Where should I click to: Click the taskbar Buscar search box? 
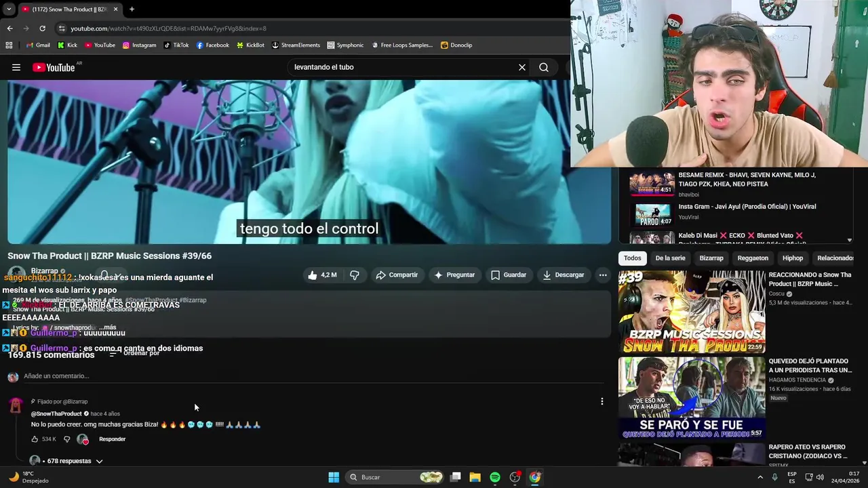pyautogui.click(x=395, y=477)
